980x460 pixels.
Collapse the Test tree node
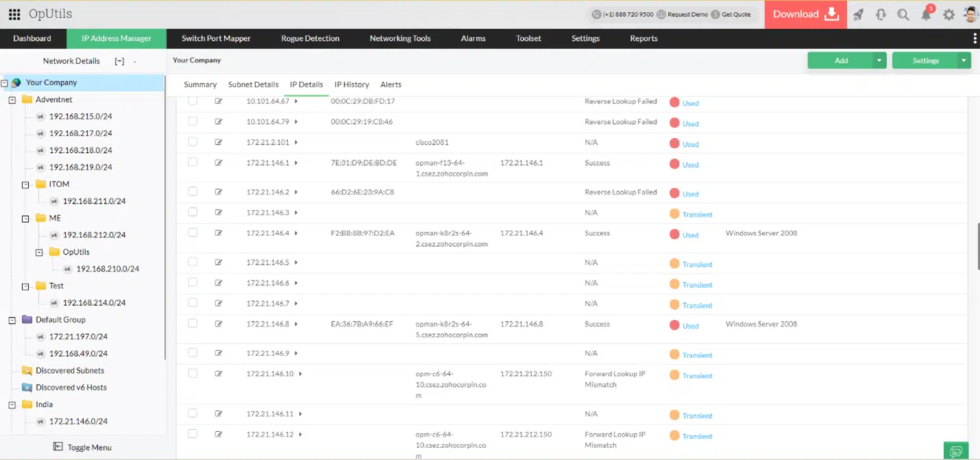[x=25, y=286]
